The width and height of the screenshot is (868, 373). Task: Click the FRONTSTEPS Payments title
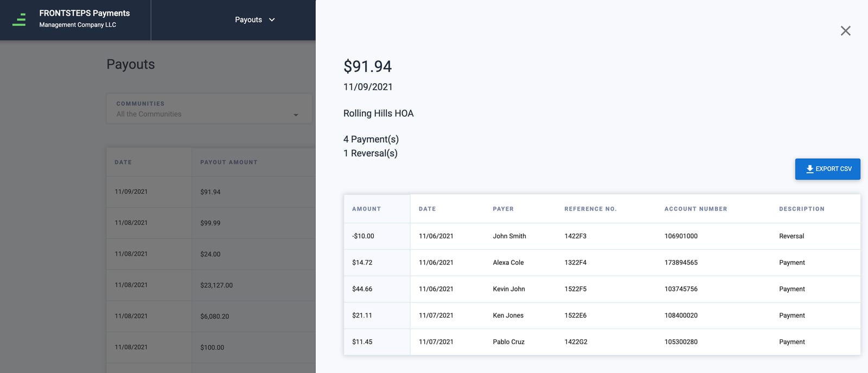click(85, 13)
